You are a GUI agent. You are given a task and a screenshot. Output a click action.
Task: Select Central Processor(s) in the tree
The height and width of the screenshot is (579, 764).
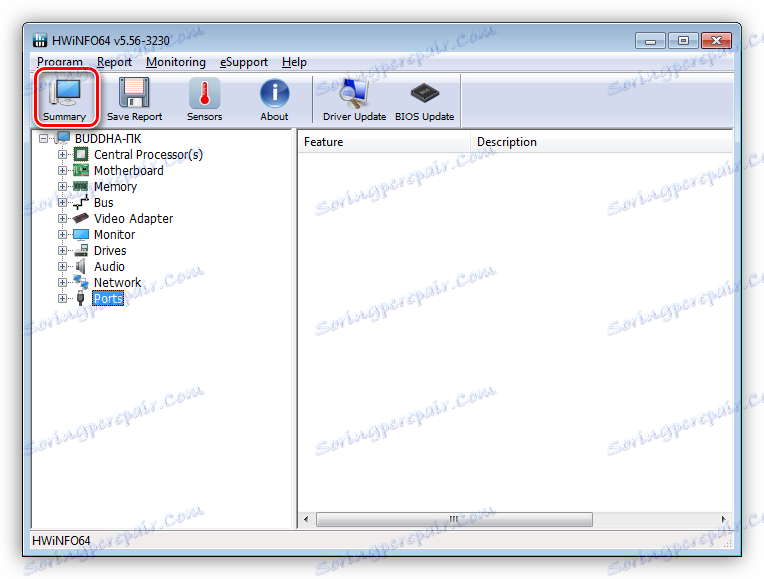pos(148,154)
